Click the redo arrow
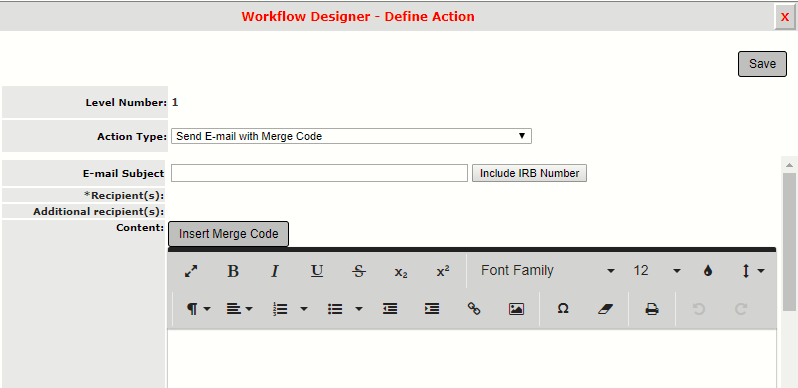Viewport: 798px width, 388px height. pyautogui.click(x=741, y=309)
